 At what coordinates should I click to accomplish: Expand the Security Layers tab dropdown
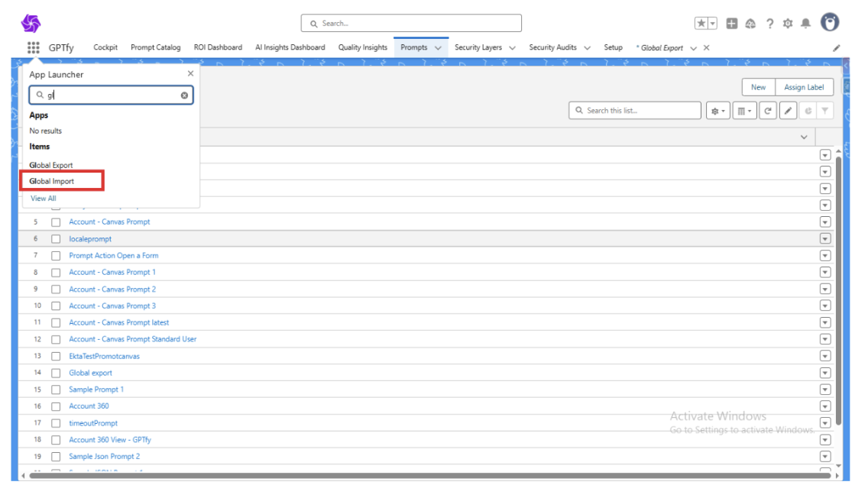[x=512, y=47]
